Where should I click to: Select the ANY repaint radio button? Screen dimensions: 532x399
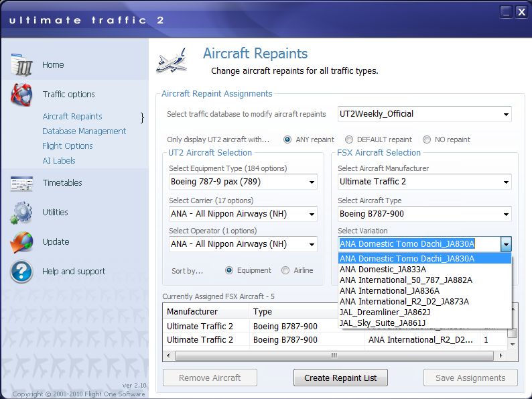tap(287, 139)
